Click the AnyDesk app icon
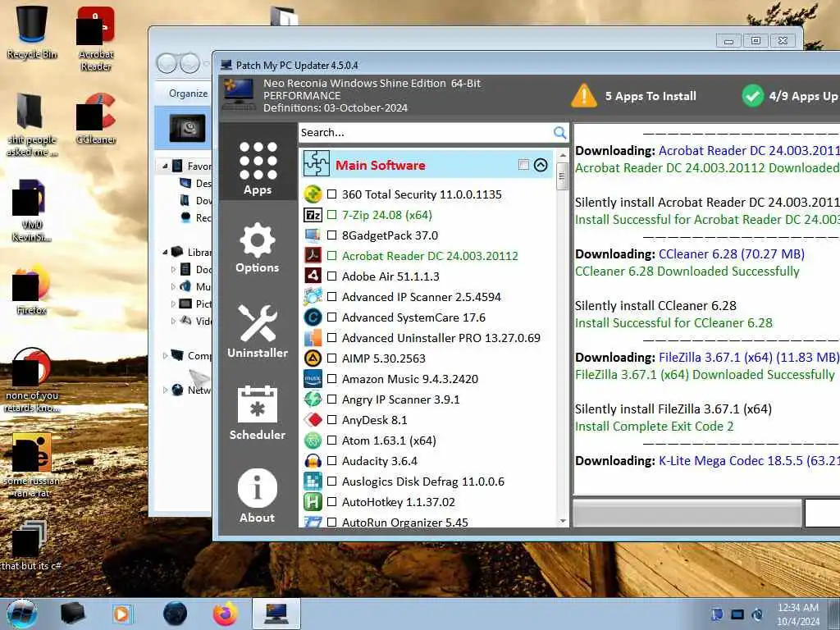Image resolution: width=840 pixels, height=630 pixels. tap(313, 419)
